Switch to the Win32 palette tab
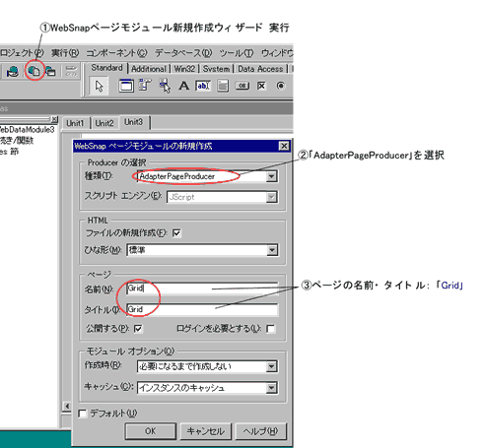 coord(184,69)
